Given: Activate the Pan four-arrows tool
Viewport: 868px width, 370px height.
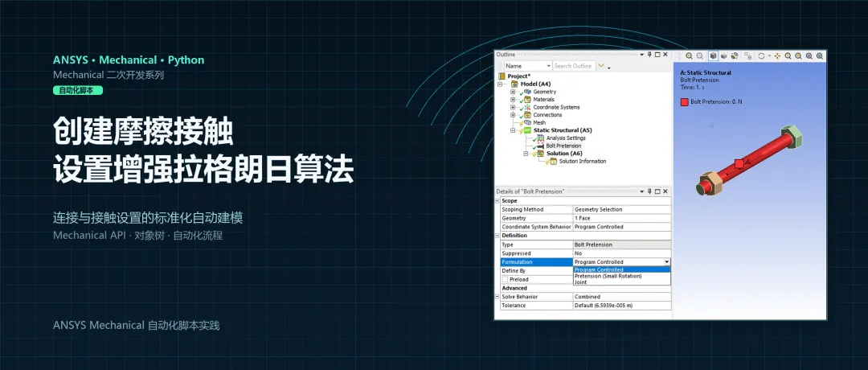Looking at the screenshot, I should tap(777, 56).
